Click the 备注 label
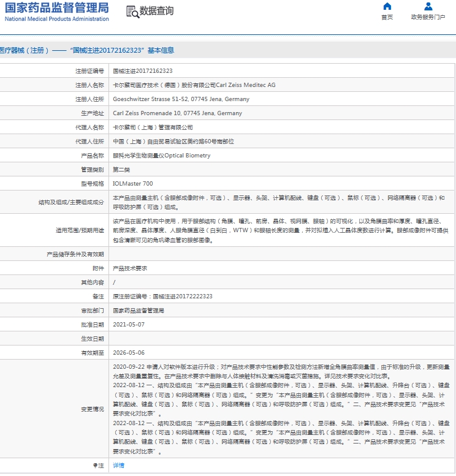 point(98,297)
